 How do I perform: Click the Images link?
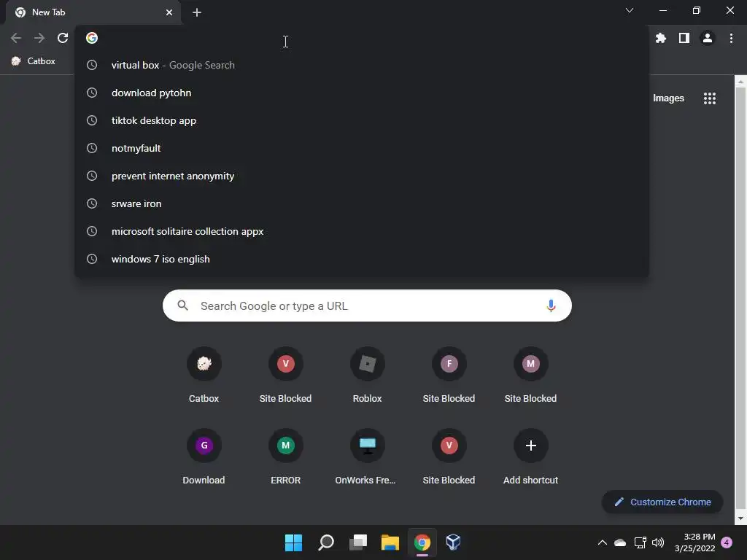(668, 98)
